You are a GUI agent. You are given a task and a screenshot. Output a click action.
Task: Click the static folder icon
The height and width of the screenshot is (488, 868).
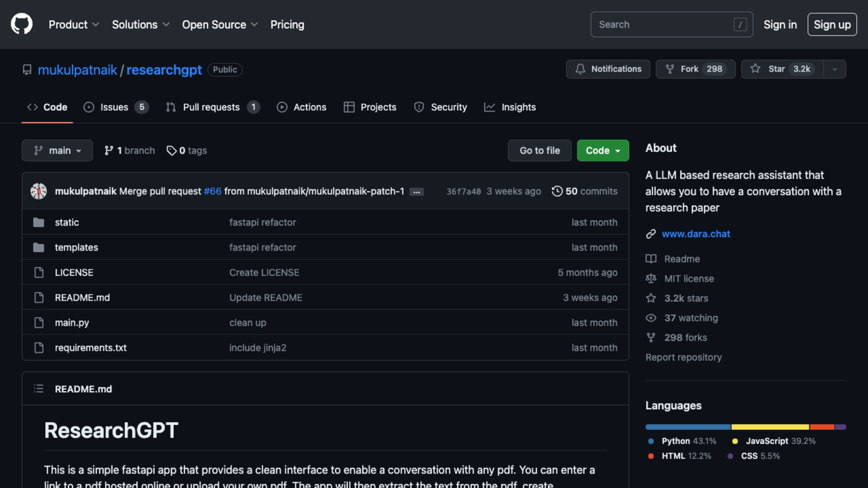(39, 222)
